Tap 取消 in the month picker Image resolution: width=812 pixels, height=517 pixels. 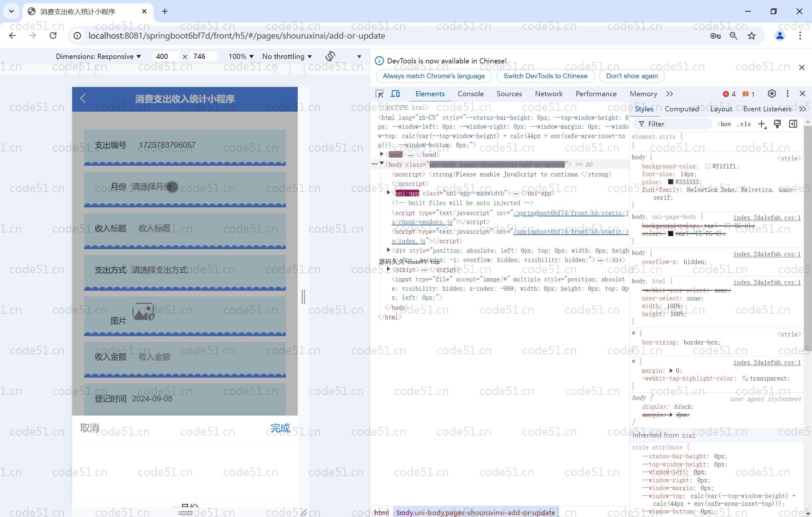pos(89,428)
